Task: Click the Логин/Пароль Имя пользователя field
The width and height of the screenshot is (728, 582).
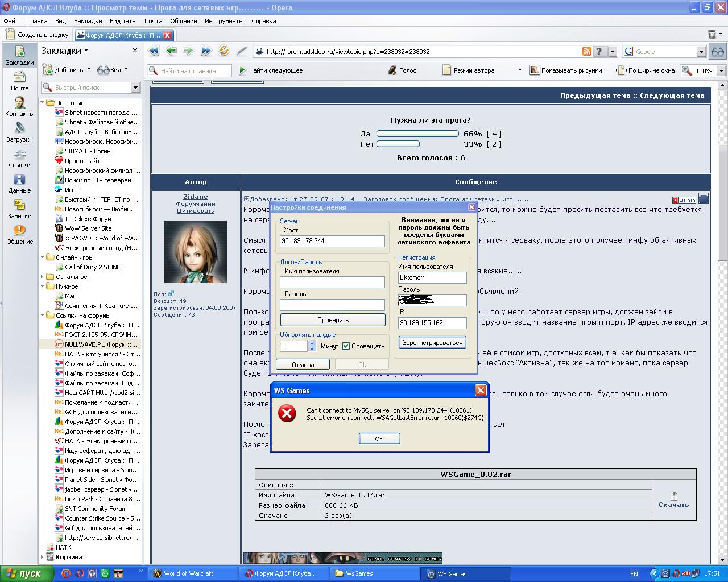Action: point(332,282)
